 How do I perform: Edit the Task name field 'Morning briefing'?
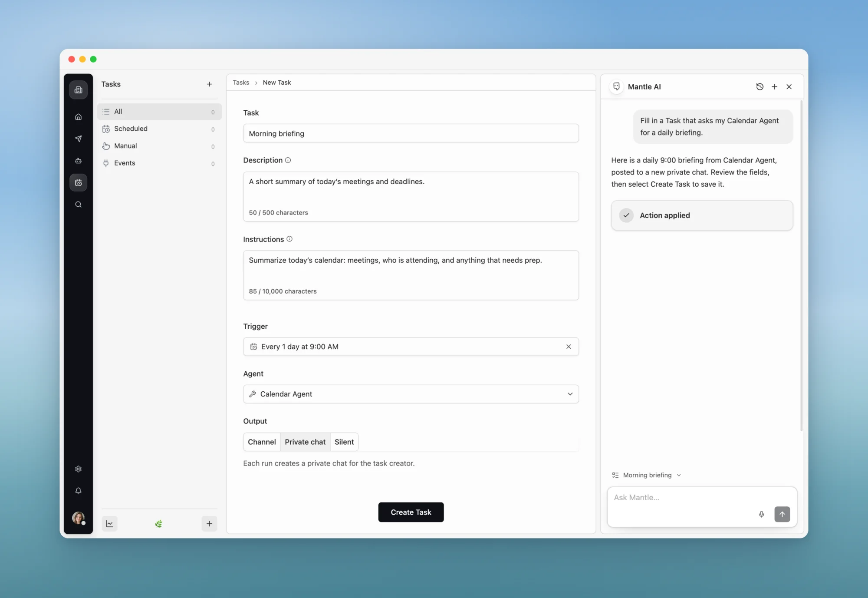pos(411,133)
